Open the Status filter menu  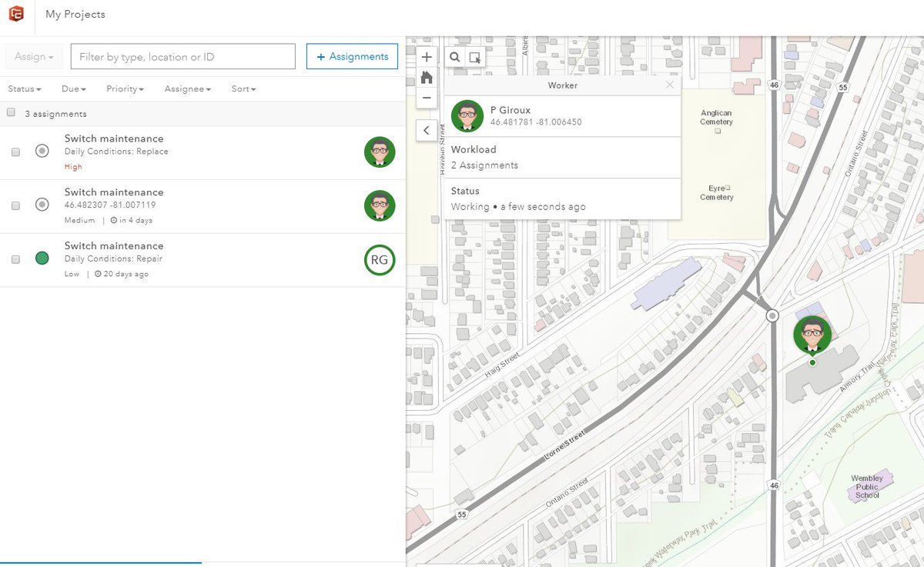click(x=24, y=88)
